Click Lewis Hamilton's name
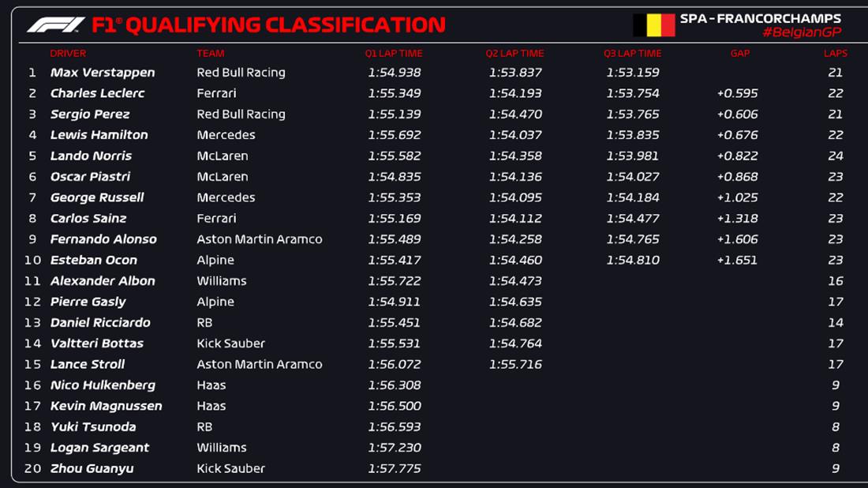 pyautogui.click(x=99, y=135)
